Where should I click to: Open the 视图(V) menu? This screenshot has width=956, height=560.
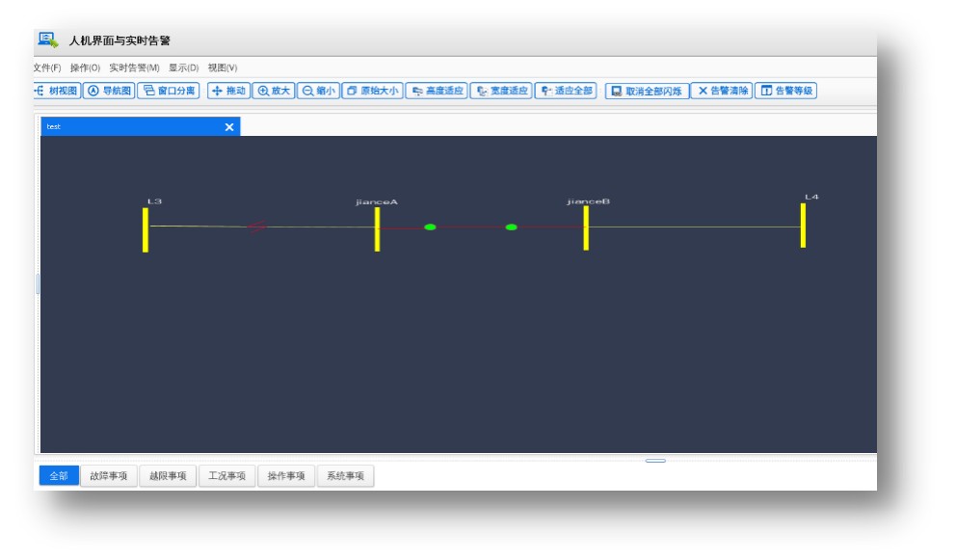[x=222, y=67]
